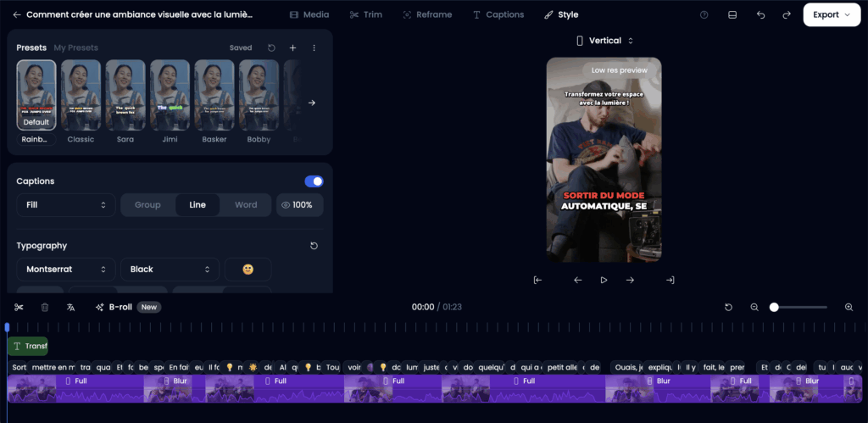Click the undo arrow in top bar

(760, 14)
